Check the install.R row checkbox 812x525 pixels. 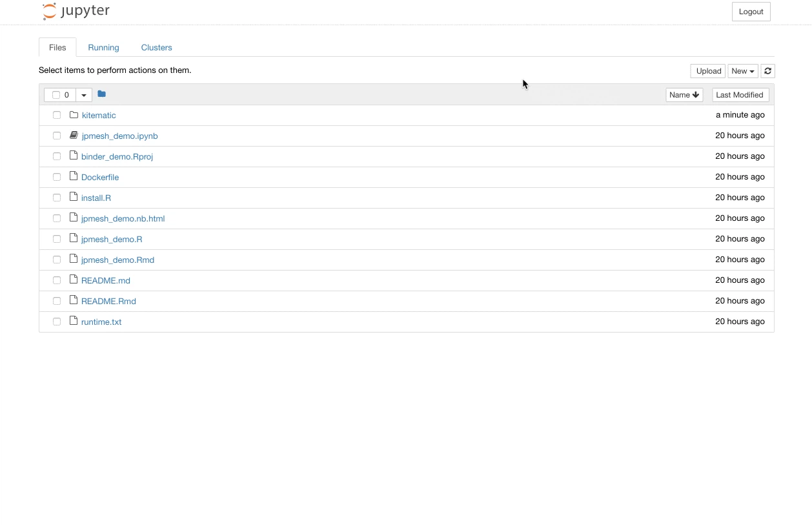57,198
